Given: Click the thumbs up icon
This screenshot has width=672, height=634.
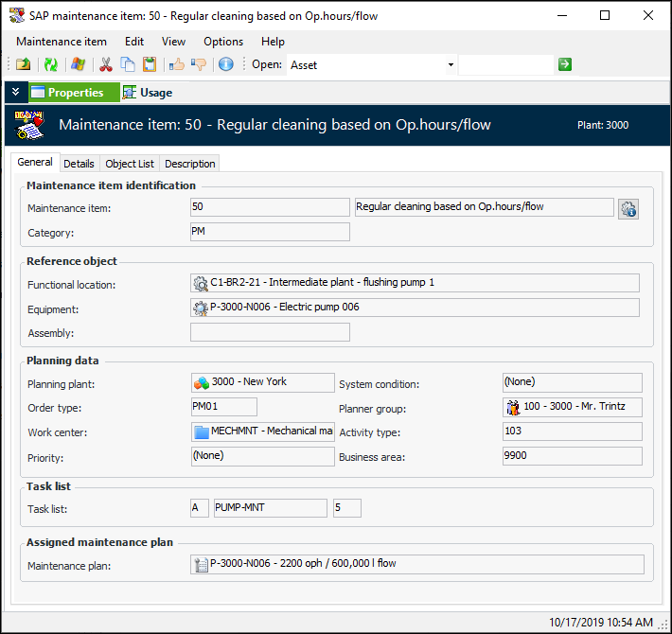Looking at the screenshot, I should [x=177, y=64].
